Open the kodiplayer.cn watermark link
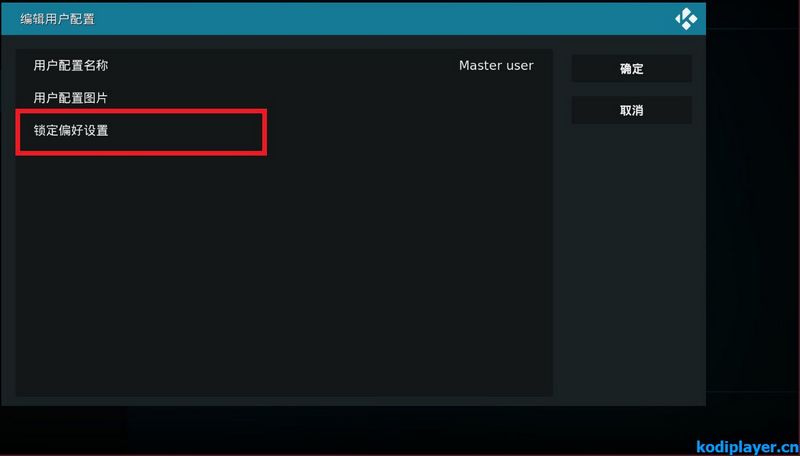 point(747,447)
